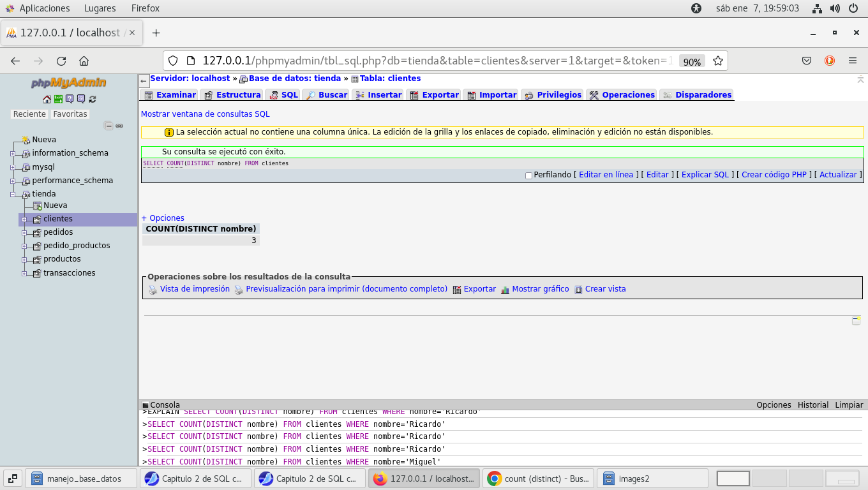This screenshot has width=868, height=490.
Task: Click the Firefox bookmark star icon
Action: tap(718, 61)
